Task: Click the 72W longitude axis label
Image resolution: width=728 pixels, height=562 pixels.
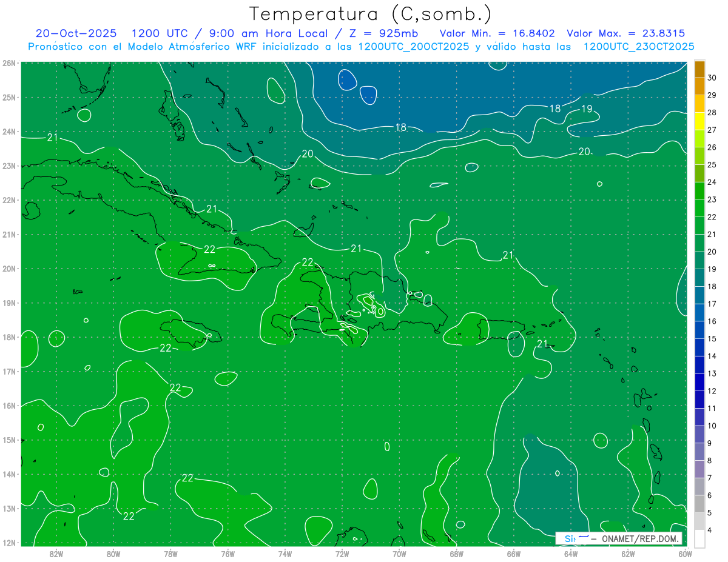Action: 342,554
